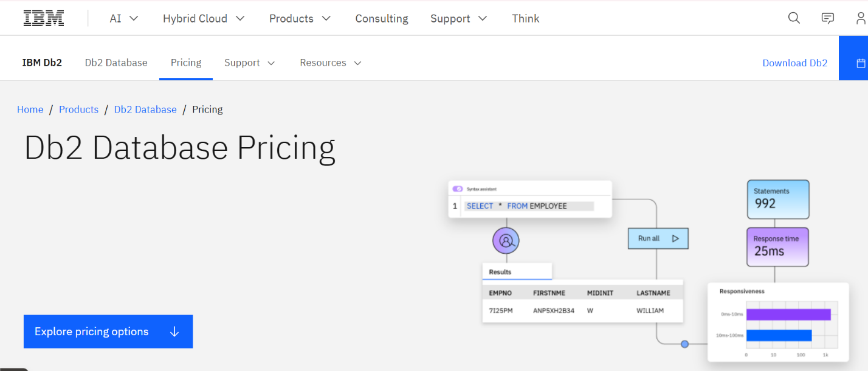Click the Download Db2 link
The width and height of the screenshot is (868, 371).
(x=795, y=63)
